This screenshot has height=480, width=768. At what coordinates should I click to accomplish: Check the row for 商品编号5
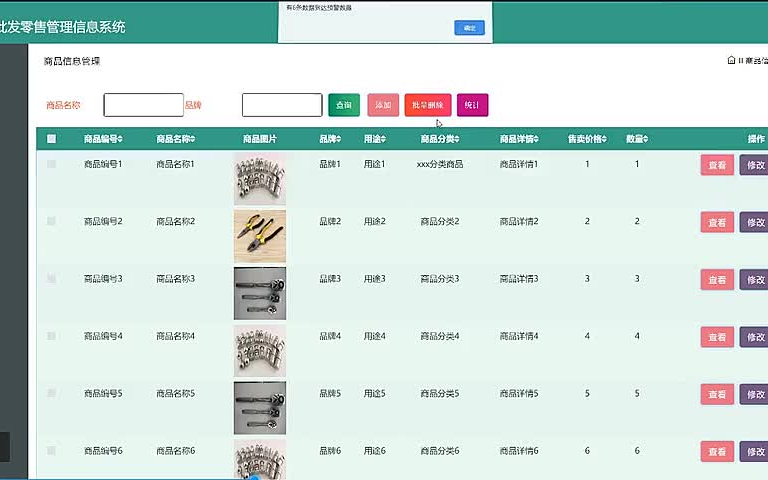[x=51, y=393]
